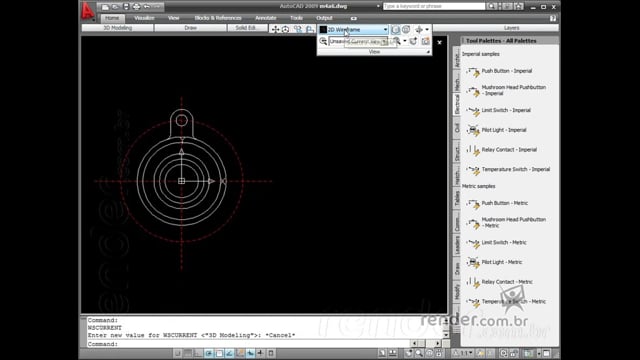
Task: Select Limit Switch - Imperial tool
Action: (499, 111)
